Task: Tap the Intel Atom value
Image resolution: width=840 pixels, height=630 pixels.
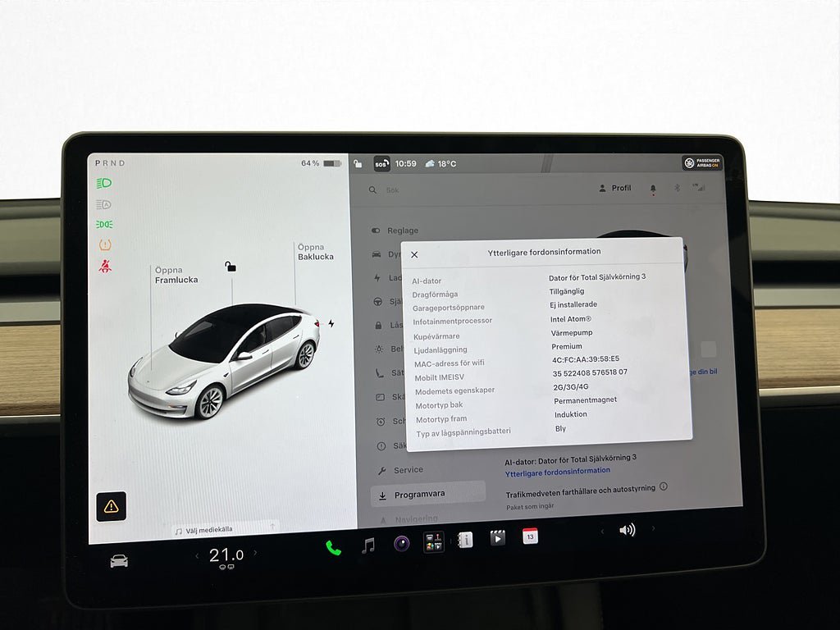Action: (x=571, y=319)
